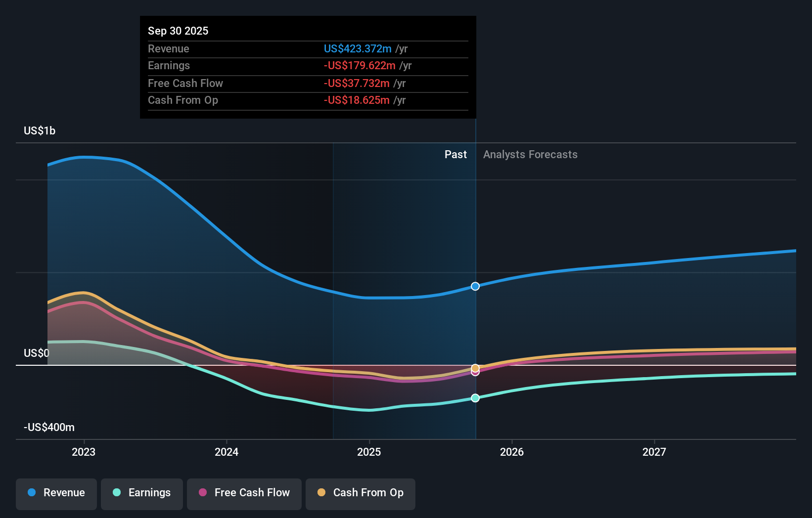Click the US$423.372m Revenue value link

pyautogui.click(x=358, y=48)
